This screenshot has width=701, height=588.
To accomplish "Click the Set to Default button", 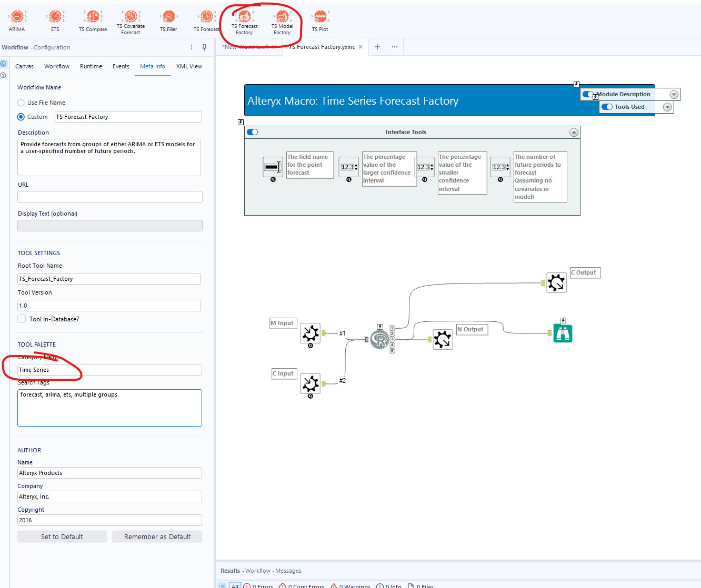I will (62, 536).
